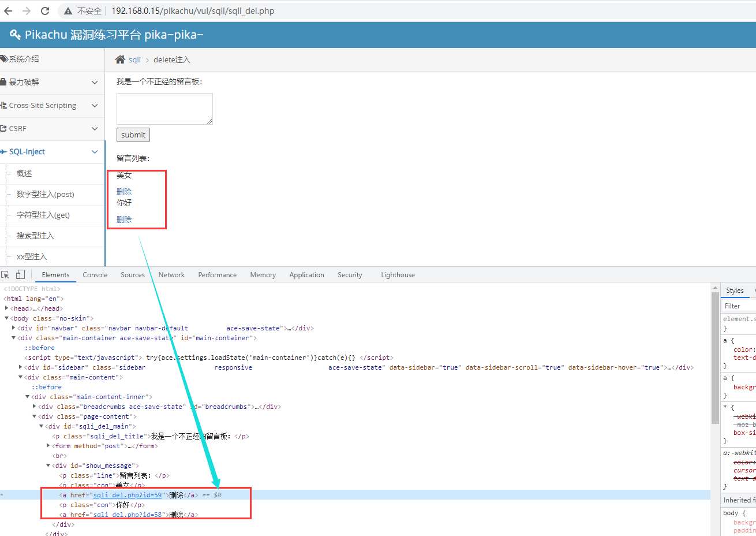This screenshot has width=756, height=536.
Task: Open the Network tab
Action: tap(171, 275)
